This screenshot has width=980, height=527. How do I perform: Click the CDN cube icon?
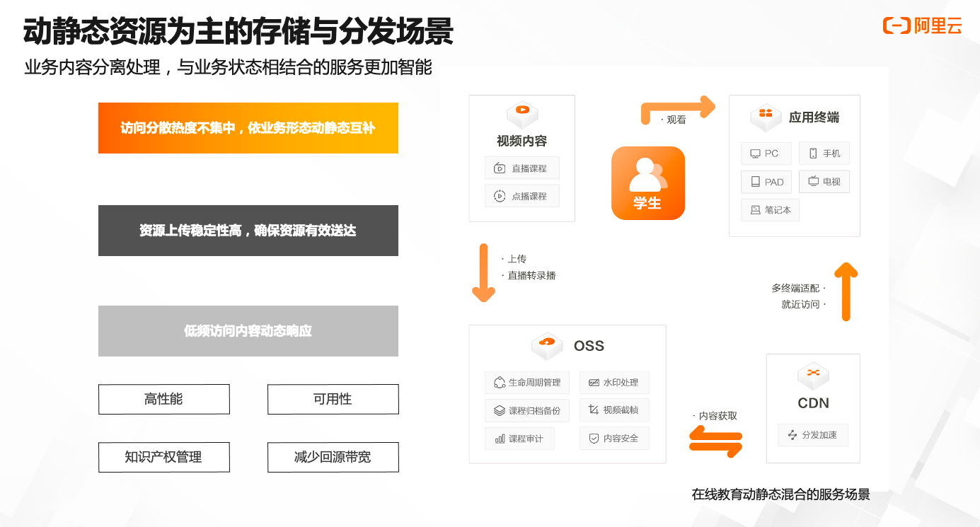813,376
